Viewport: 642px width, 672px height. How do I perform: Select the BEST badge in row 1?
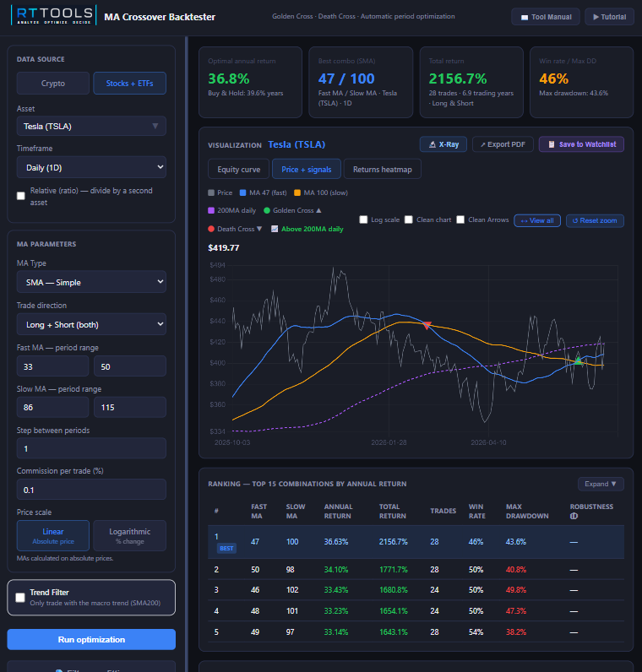[226, 548]
